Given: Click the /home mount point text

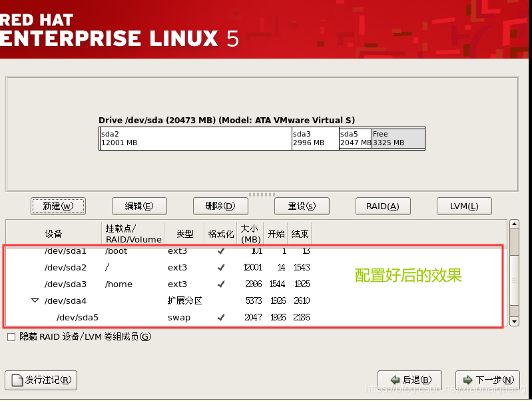Looking at the screenshot, I should [x=119, y=284].
